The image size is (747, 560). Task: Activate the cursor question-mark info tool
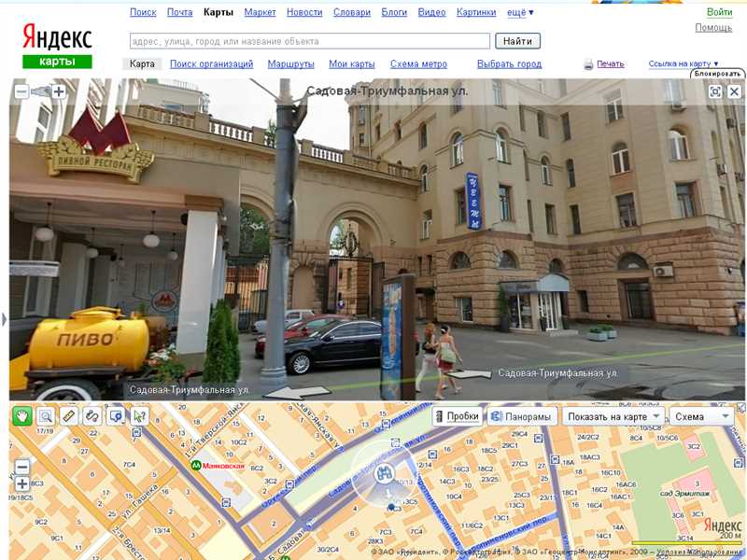point(139,416)
